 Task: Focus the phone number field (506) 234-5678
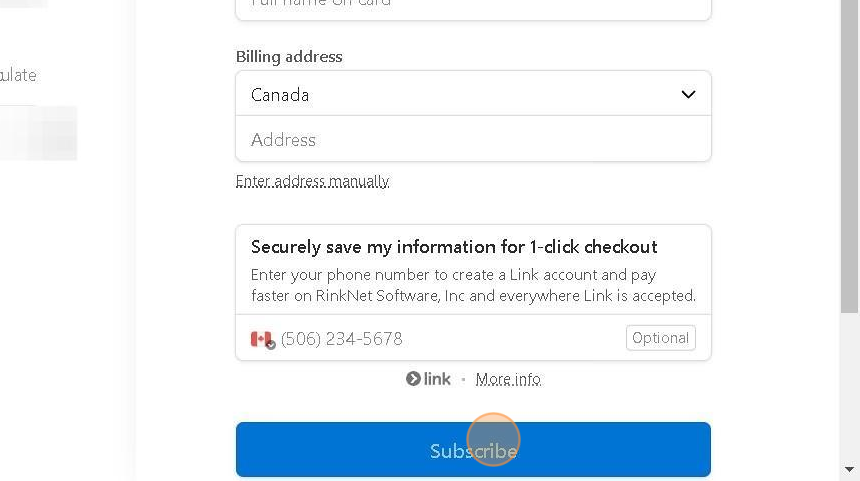point(450,338)
